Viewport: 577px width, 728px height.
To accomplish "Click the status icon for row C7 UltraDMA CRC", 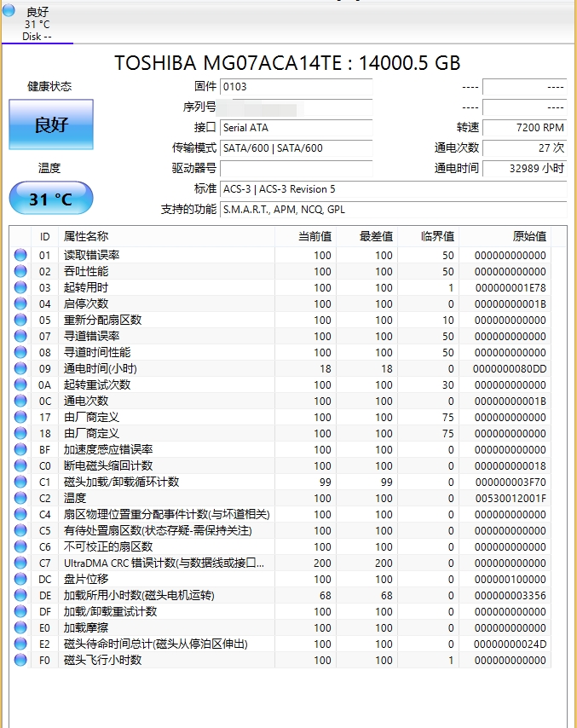I will [20, 563].
